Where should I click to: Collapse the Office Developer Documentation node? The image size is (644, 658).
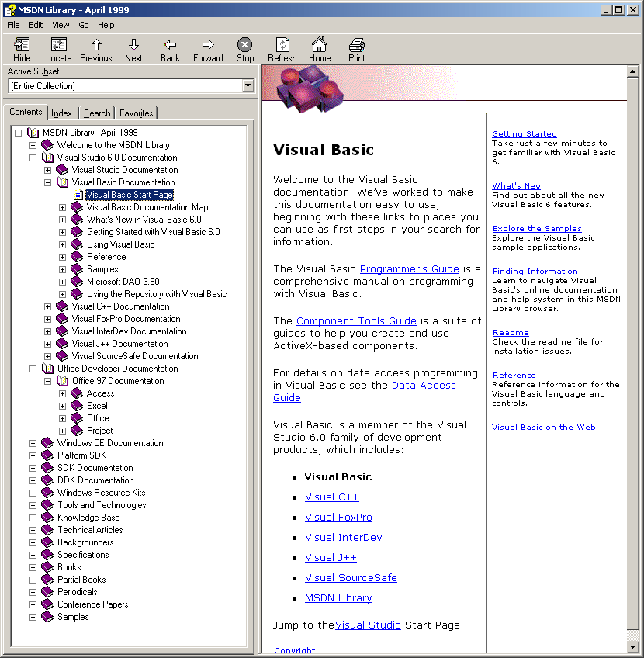coord(33,369)
